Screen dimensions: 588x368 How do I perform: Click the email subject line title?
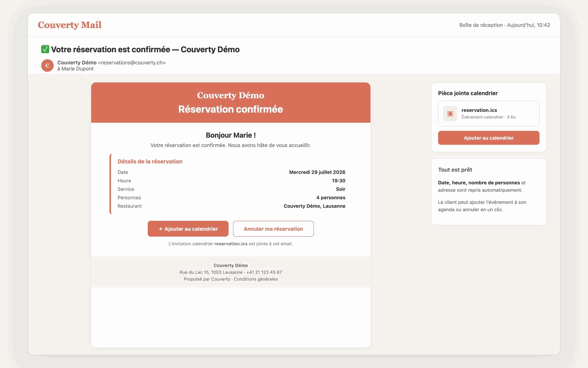tap(145, 49)
